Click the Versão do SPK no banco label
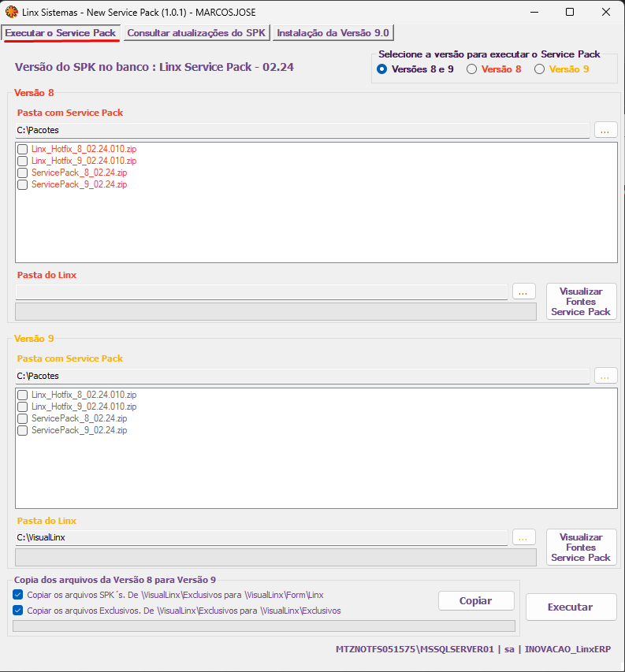 154,67
